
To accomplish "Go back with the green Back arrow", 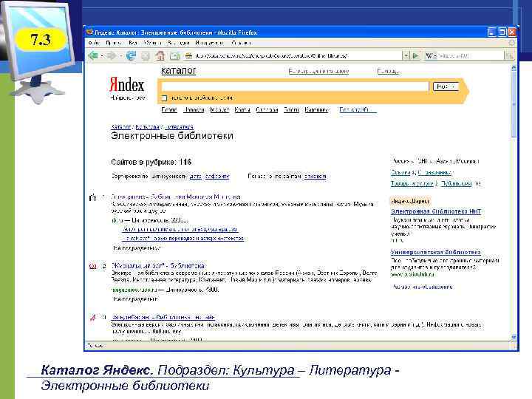I will [x=92, y=55].
